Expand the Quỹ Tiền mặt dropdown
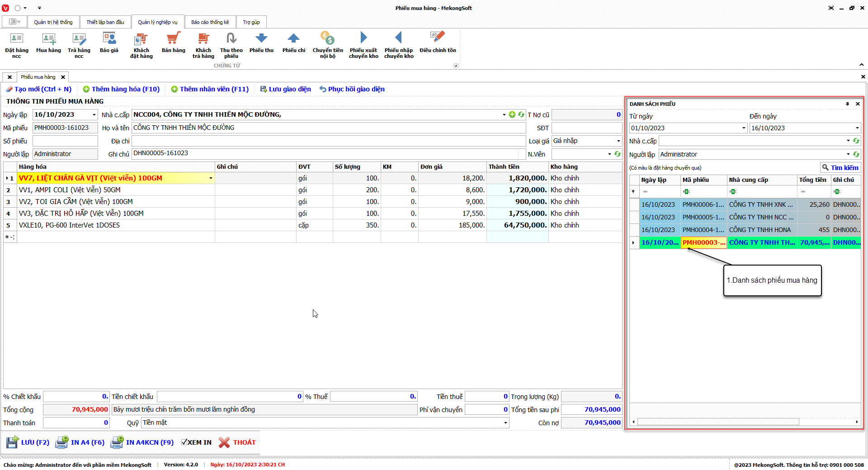The image size is (868, 470). (x=505, y=423)
